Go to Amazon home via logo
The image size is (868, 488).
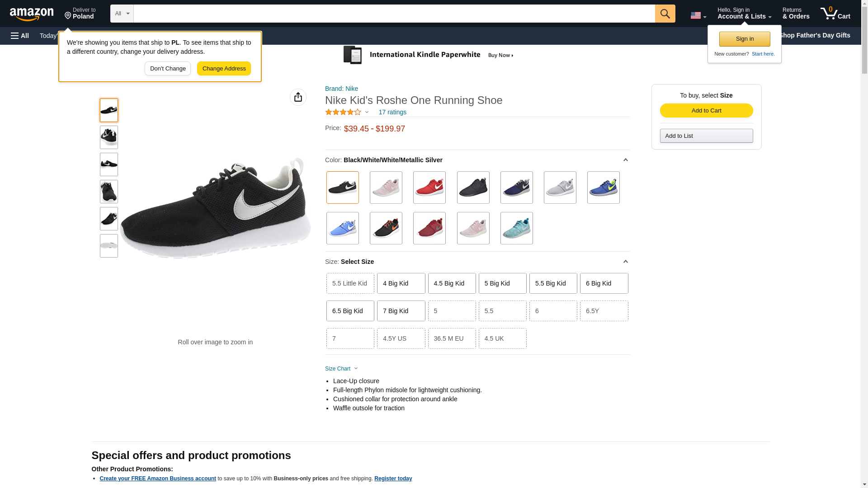click(32, 14)
